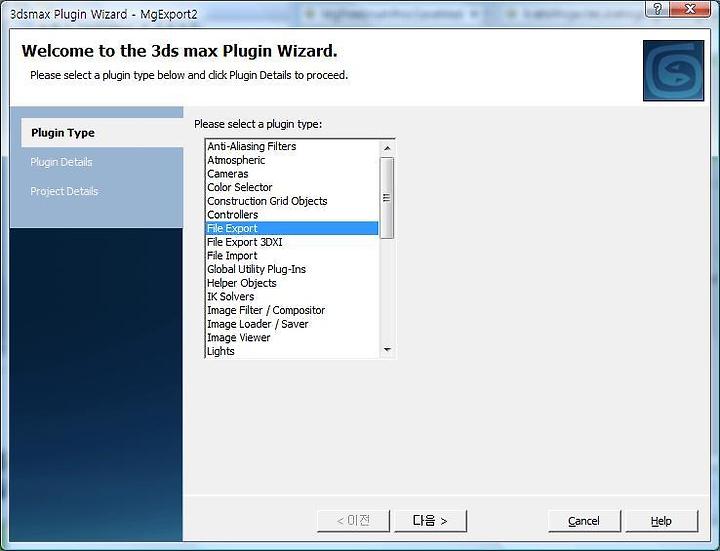The width and height of the screenshot is (720, 551).
Task: Open Help from the bottom button
Action: coord(662,521)
